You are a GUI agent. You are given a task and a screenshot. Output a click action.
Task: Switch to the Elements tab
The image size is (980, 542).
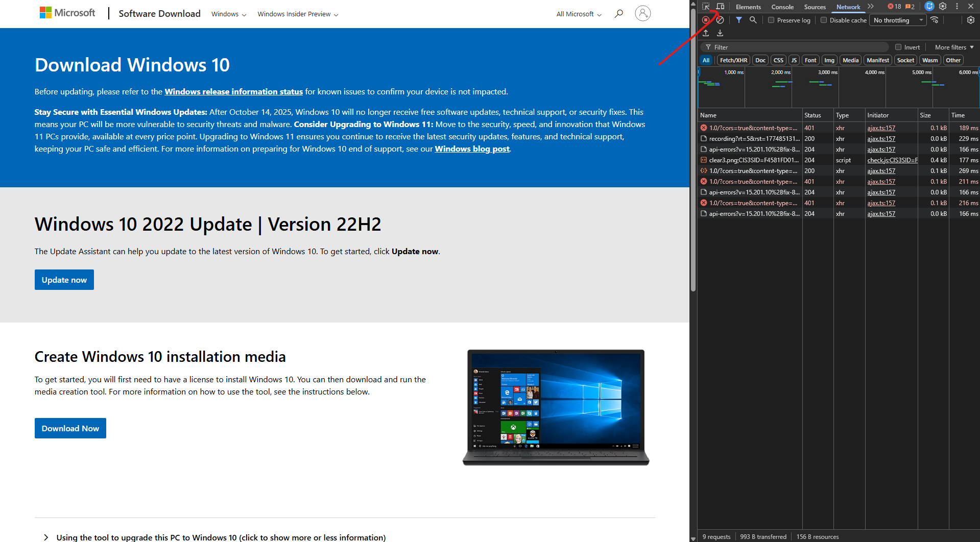click(x=748, y=7)
